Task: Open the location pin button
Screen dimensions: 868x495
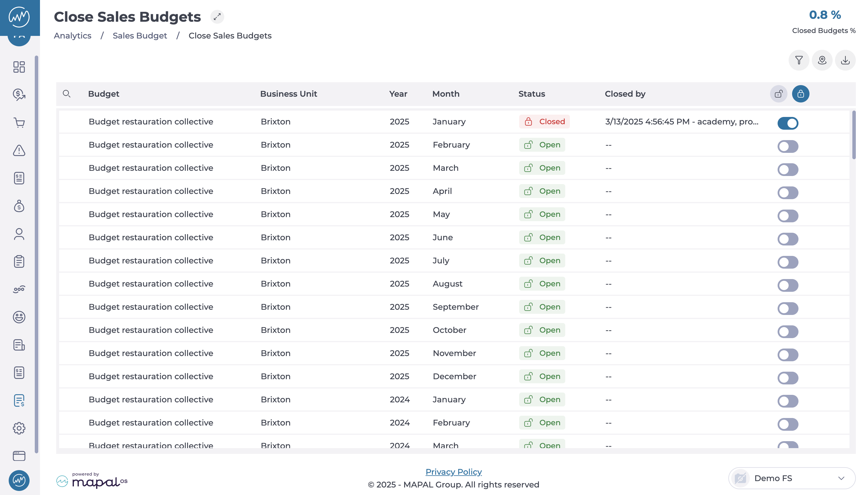Action: tap(822, 60)
